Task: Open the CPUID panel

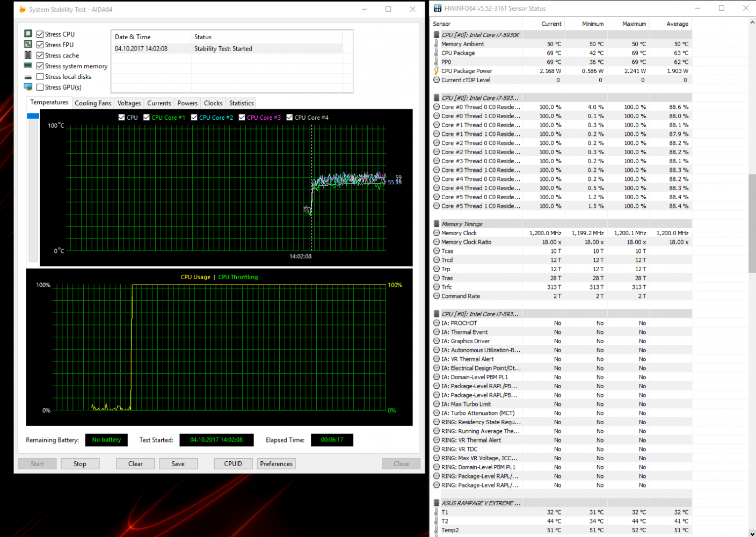Action: pyautogui.click(x=233, y=464)
